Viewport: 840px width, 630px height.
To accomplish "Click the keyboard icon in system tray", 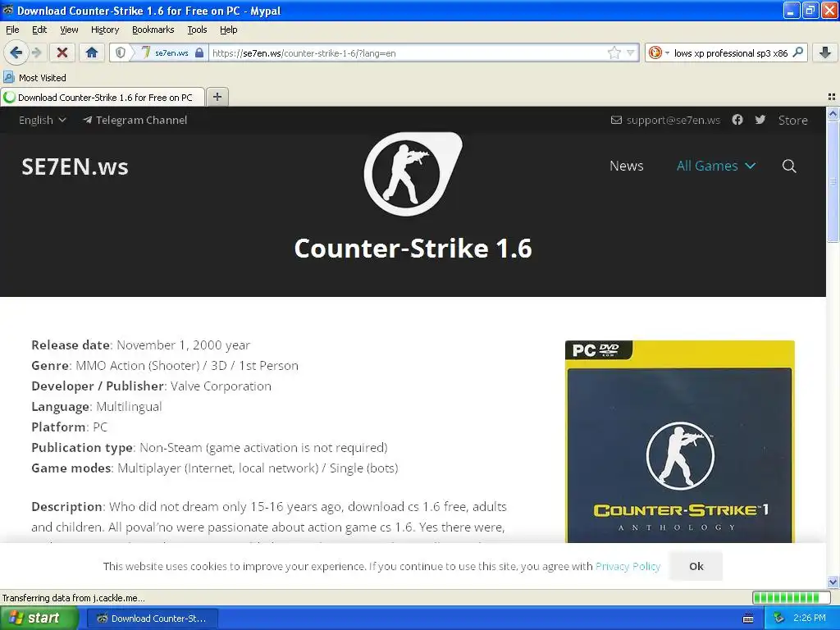I will (x=748, y=619).
